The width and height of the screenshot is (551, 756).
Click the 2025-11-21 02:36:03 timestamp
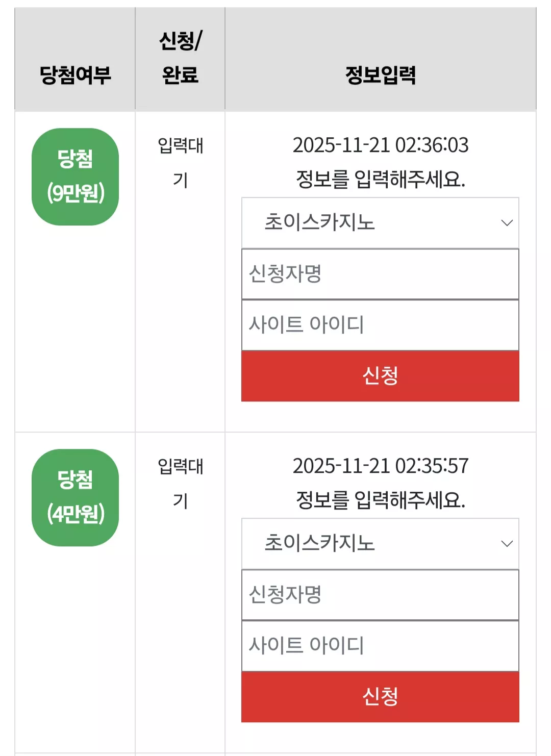381,145
